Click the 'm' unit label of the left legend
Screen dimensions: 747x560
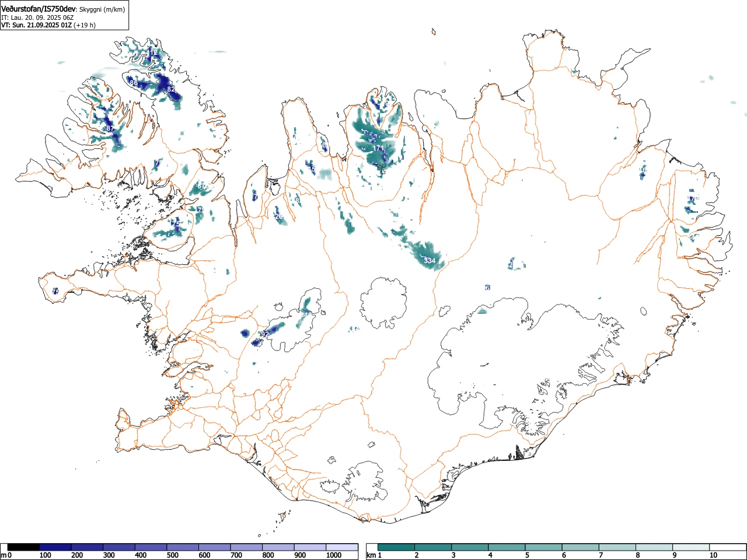coord(4,555)
